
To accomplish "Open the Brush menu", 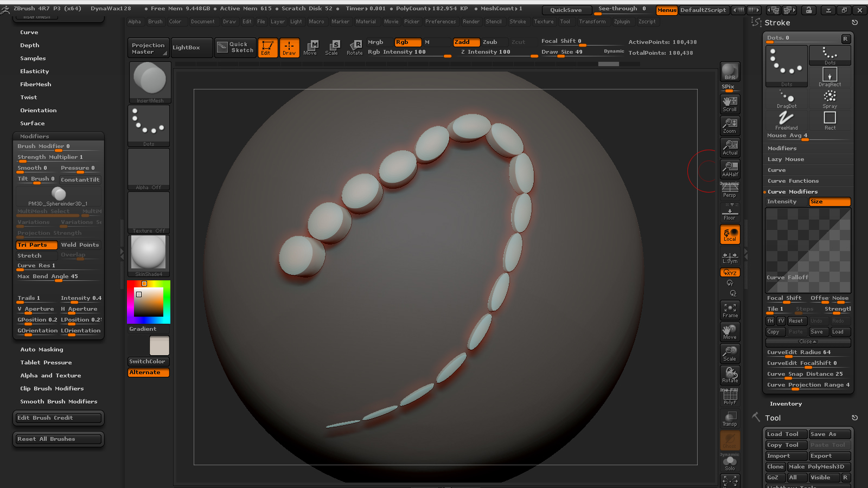I will point(155,22).
